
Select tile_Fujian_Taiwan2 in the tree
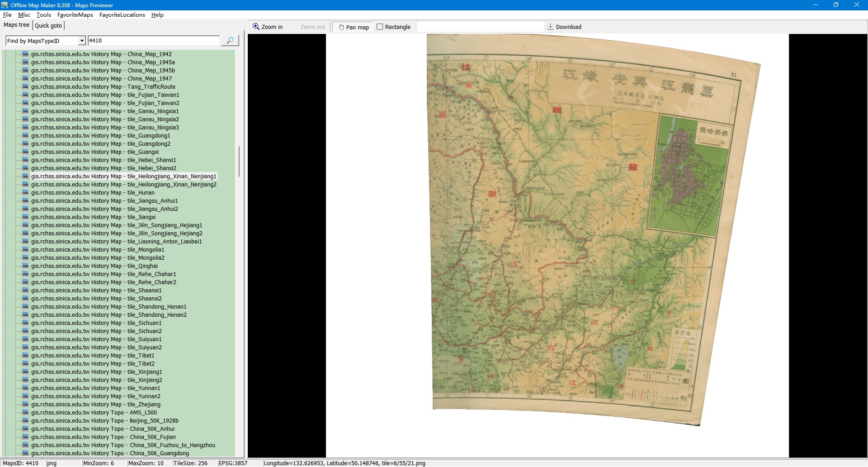click(x=105, y=103)
